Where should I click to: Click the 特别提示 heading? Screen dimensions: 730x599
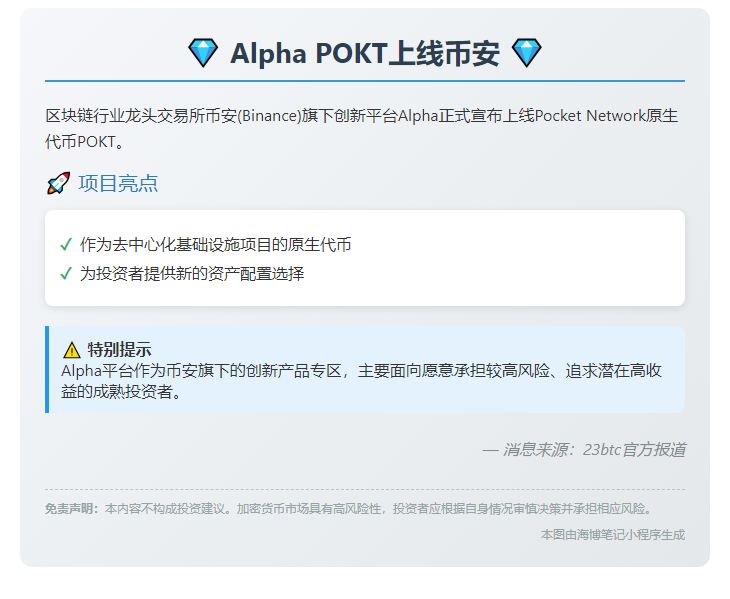tap(119, 350)
